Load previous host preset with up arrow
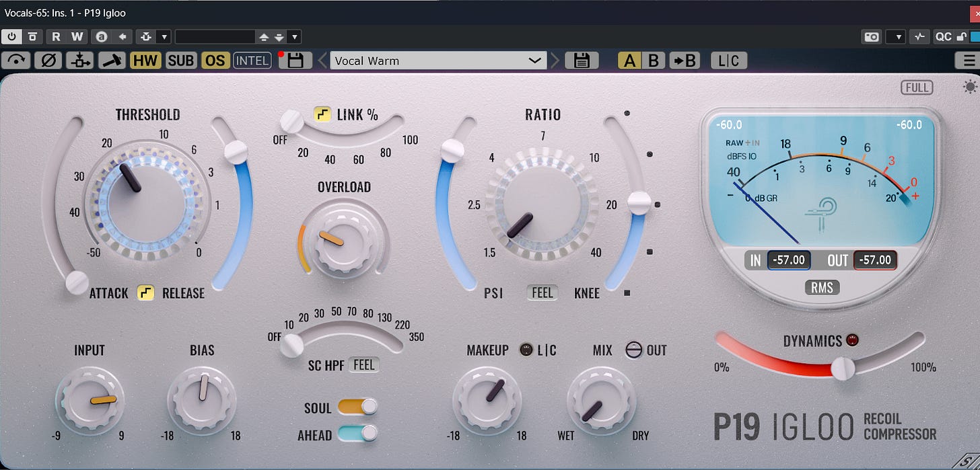 click(x=264, y=37)
